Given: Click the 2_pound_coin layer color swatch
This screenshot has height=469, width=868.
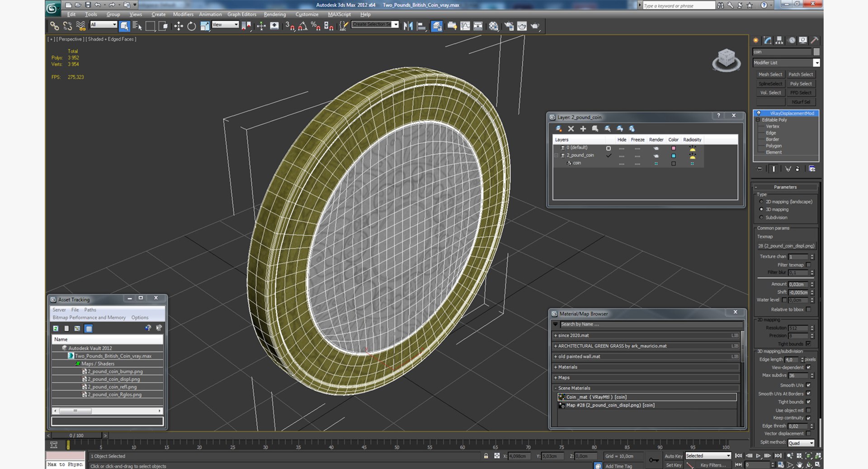Looking at the screenshot, I should pos(673,156).
